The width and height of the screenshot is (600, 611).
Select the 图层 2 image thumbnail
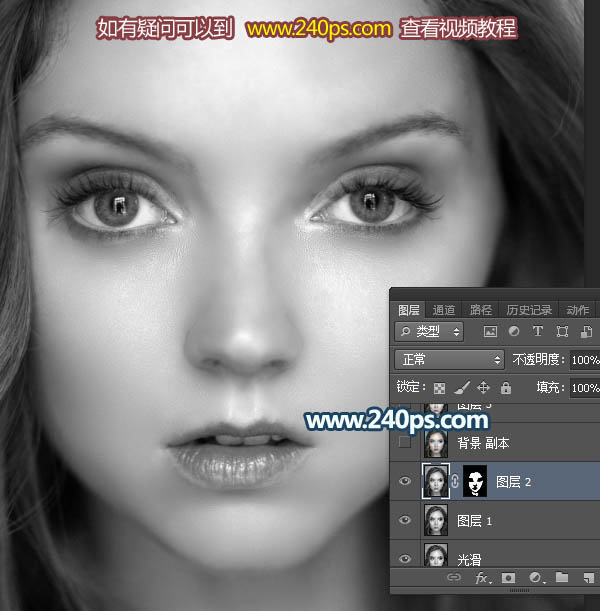(x=436, y=481)
